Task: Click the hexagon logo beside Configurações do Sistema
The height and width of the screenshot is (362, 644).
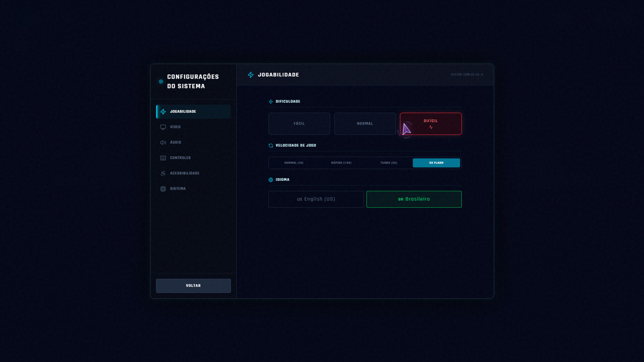Action: 161,81
